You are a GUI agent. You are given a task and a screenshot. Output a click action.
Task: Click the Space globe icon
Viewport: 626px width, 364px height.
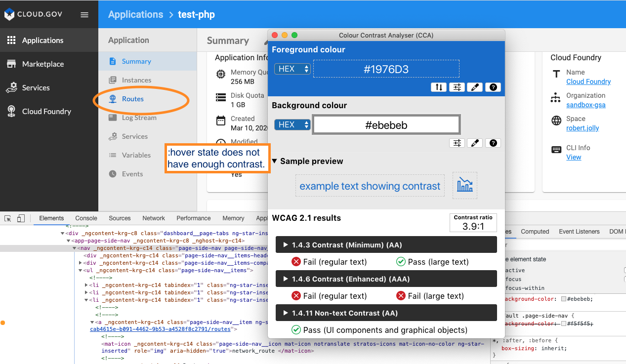[556, 121]
